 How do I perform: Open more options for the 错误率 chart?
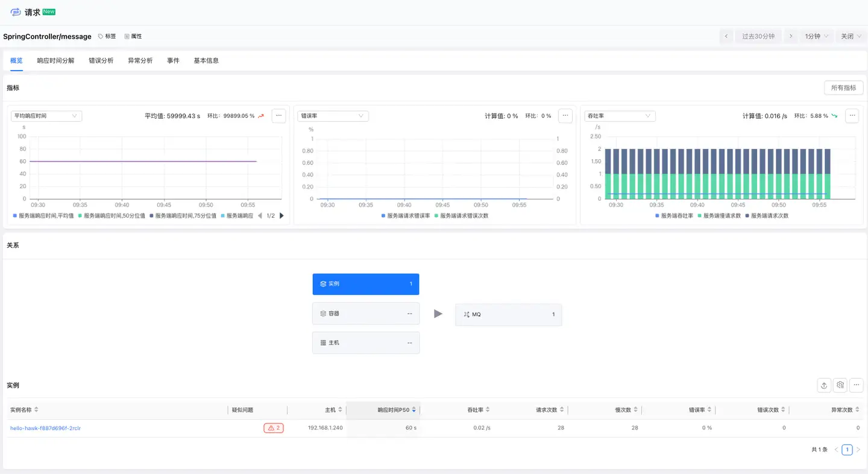(565, 116)
